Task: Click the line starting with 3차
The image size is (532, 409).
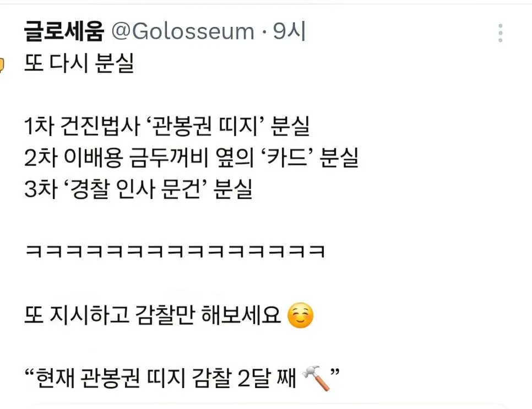Action: coord(138,189)
